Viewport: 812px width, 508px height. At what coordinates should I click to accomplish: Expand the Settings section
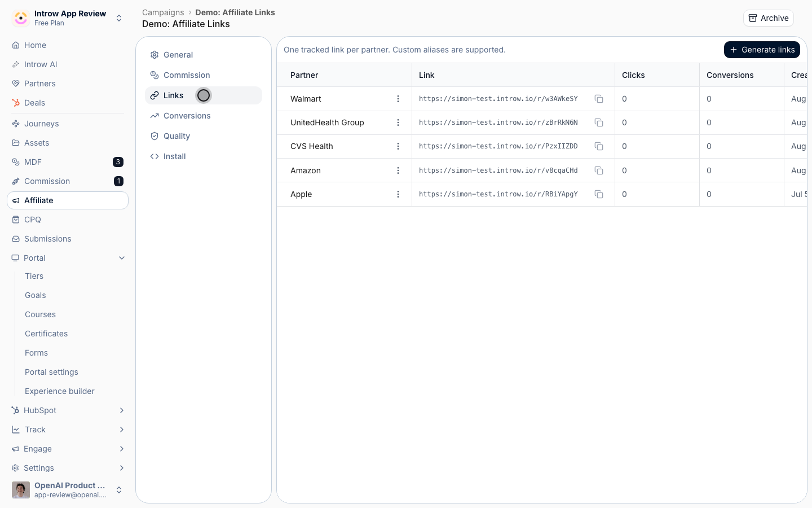point(68,468)
